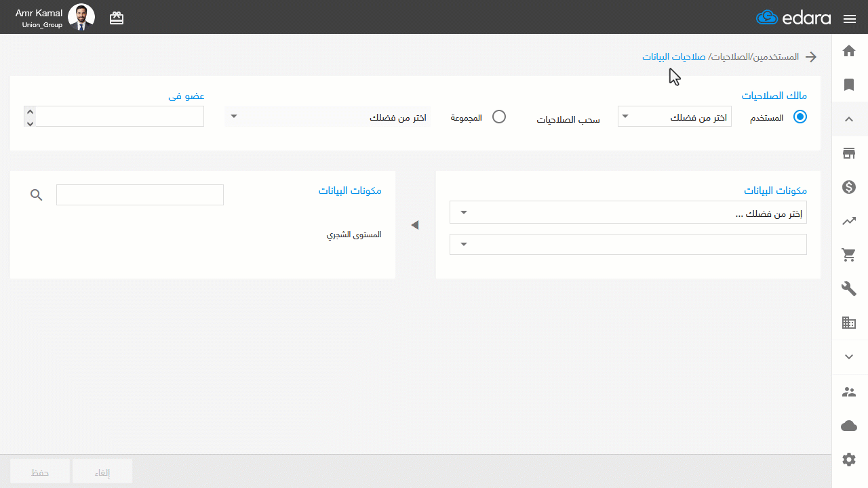Click the transfer arrow between panels
Screen dimensions: 868x488
point(415,225)
